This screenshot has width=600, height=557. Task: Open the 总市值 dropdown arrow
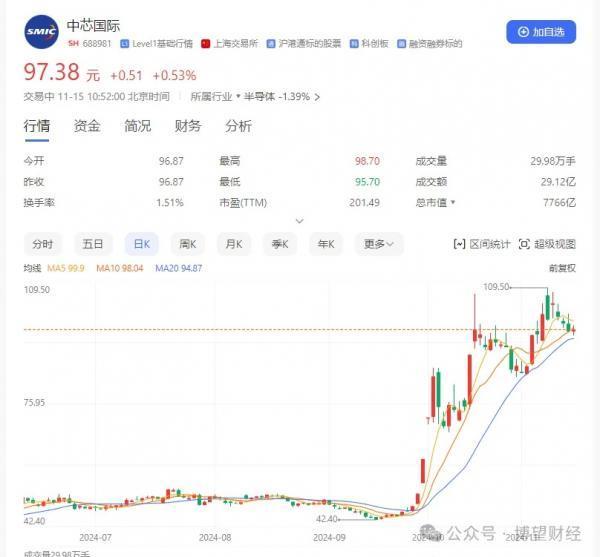453,202
